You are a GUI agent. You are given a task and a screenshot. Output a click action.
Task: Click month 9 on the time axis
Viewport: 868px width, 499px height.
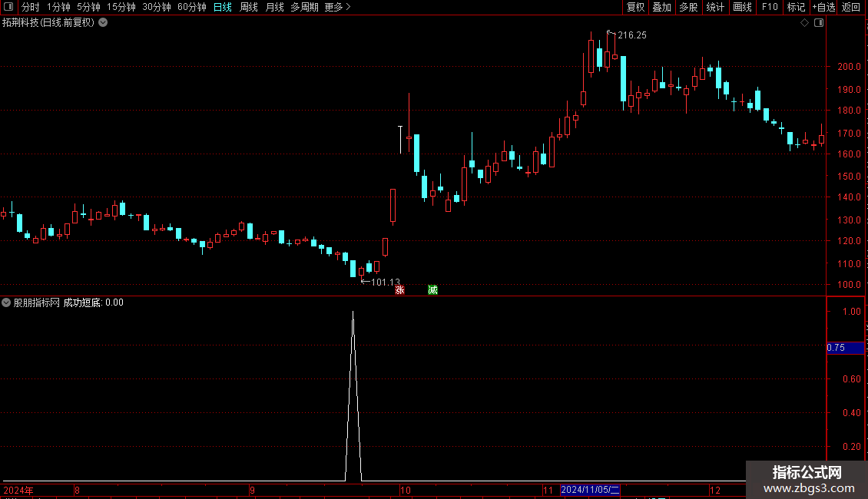tap(252, 490)
